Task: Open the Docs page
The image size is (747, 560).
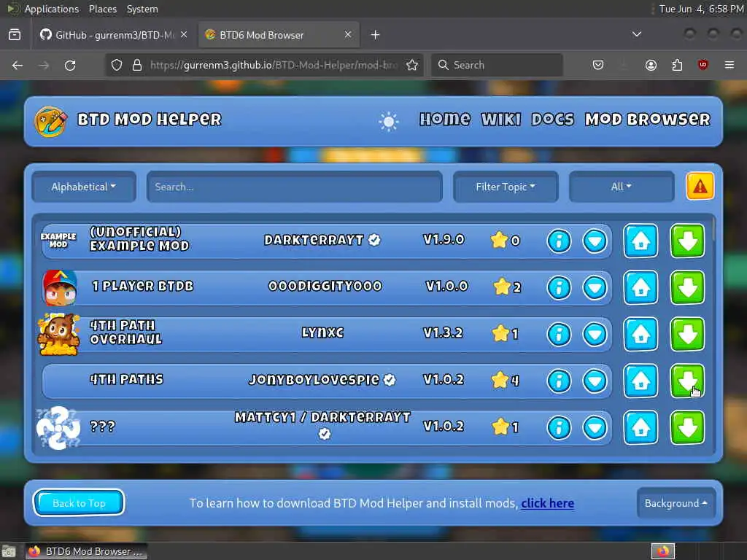Action: pyautogui.click(x=553, y=119)
